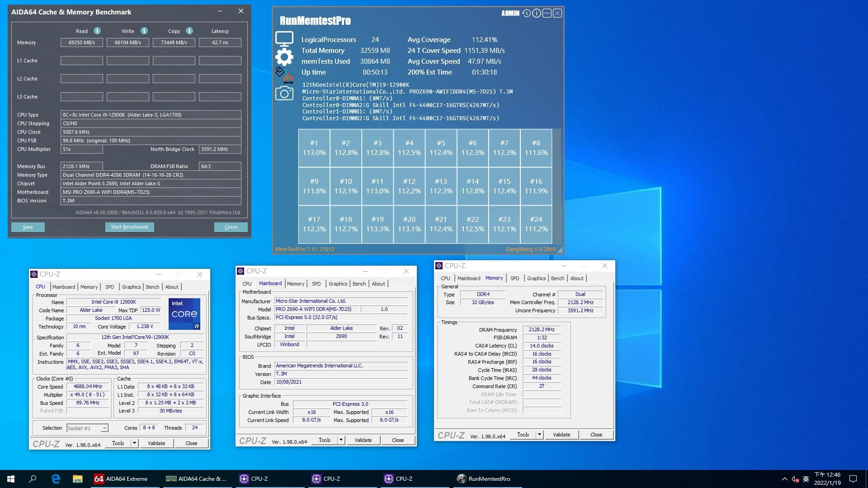
Task: Expand the Tools dropdown arrow in CPU-Z Memory window
Action: [x=539, y=435]
